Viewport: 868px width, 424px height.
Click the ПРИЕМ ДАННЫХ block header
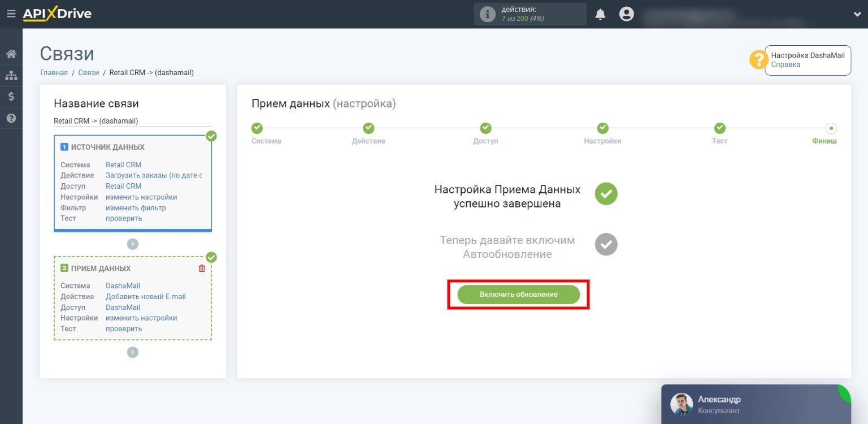coord(101,269)
